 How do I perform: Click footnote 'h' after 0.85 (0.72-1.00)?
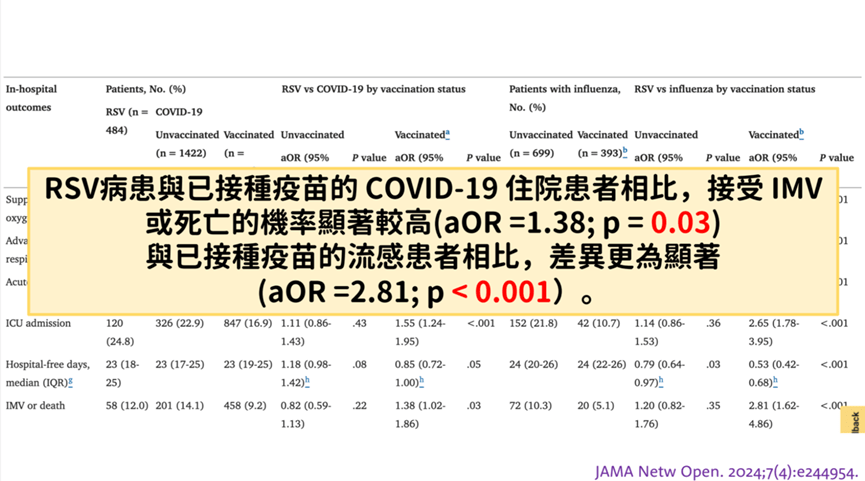tap(421, 382)
